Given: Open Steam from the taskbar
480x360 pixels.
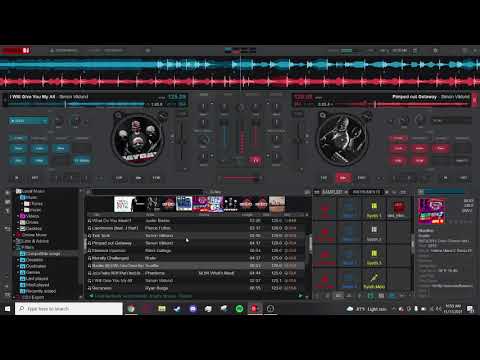Looking at the screenshot, I should (x=177, y=309).
